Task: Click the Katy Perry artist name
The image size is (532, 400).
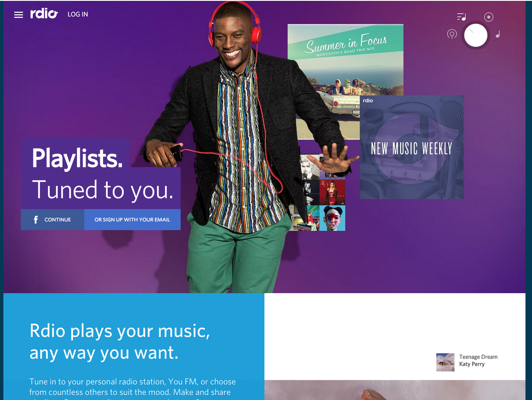Action: coord(472,364)
